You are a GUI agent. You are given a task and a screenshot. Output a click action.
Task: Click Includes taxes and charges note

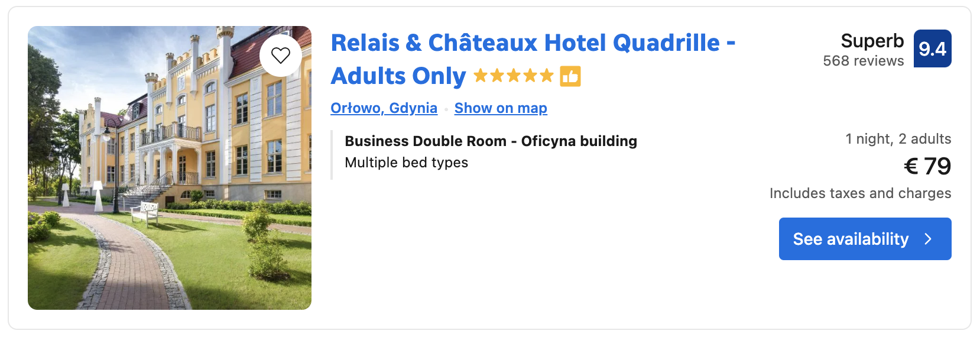click(x=860, y=193)
